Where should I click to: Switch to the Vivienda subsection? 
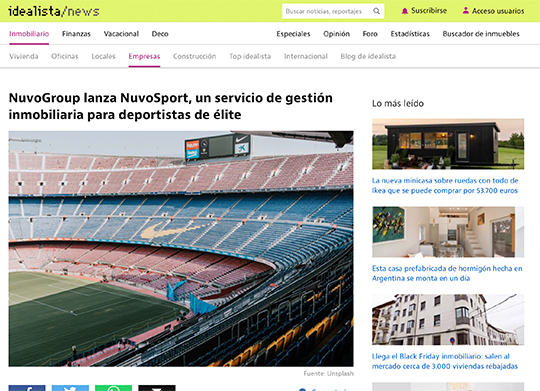pyautogui.click(x=24, y=56)
